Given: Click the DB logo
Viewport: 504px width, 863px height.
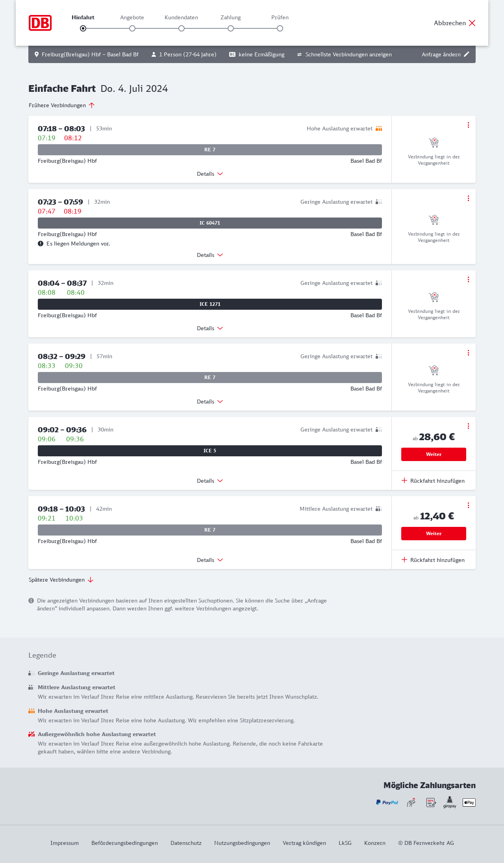Looking at the screenshot, I should click(x=40, y=23).
